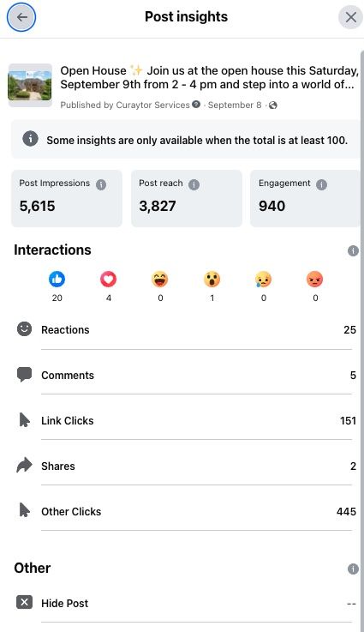Select the Sad reaction icon
Screen dimensions: 364x632
pos(263,279)
